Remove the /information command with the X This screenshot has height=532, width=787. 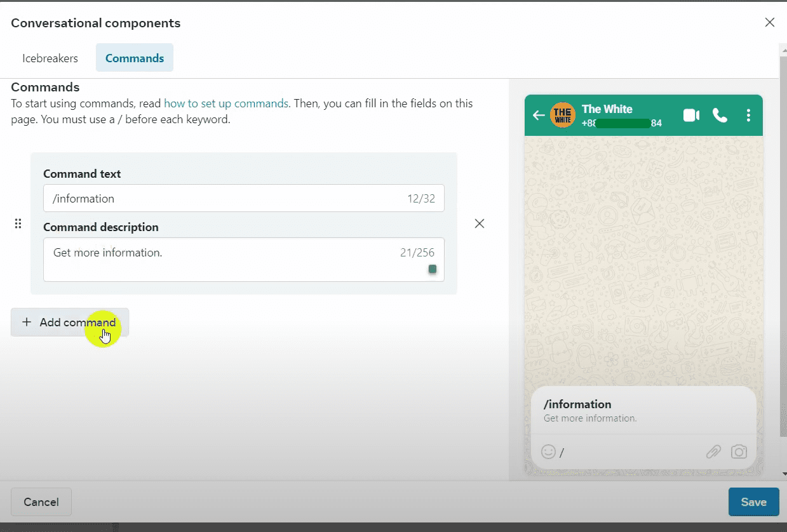point(480,223)
